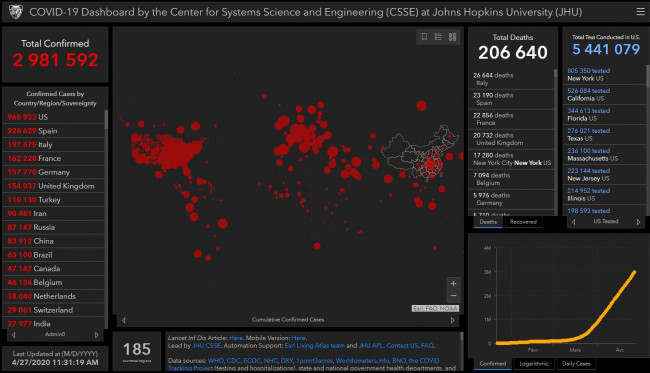Select California US tested row

point(604,94)
